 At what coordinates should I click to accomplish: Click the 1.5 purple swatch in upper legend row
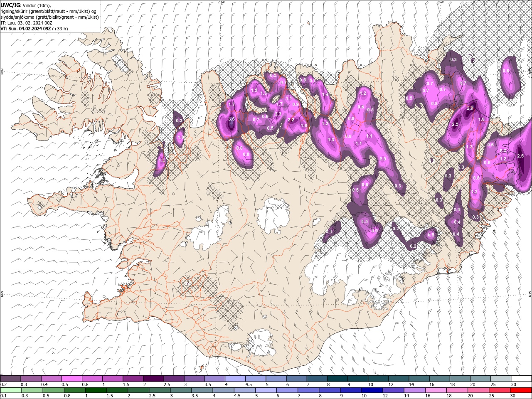pyautogui.click(x=133, y=379)
